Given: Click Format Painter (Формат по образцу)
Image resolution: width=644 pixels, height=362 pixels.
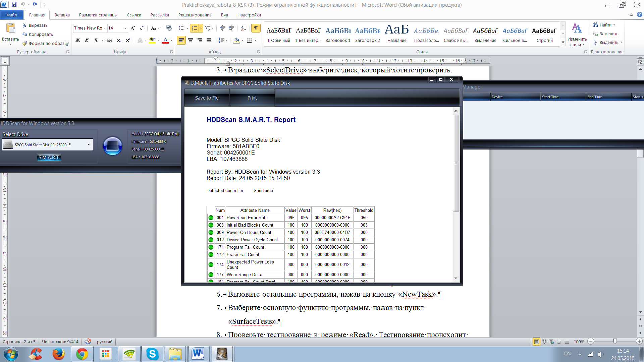Looking at the screenshot, I should pyautogui.click(x=45, y=43).
